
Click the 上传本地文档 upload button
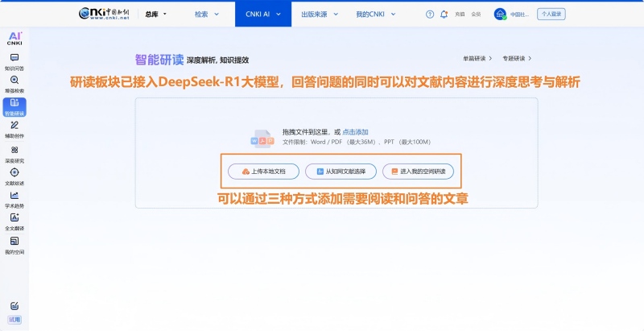point(263,172)
